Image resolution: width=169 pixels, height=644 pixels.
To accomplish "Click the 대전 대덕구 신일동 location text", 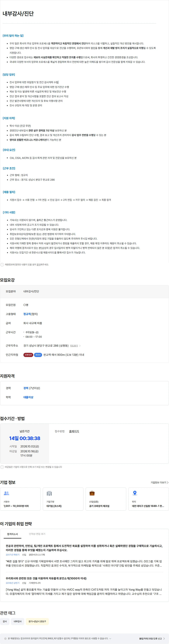I will pyautogui.click(x=148, y=506).
